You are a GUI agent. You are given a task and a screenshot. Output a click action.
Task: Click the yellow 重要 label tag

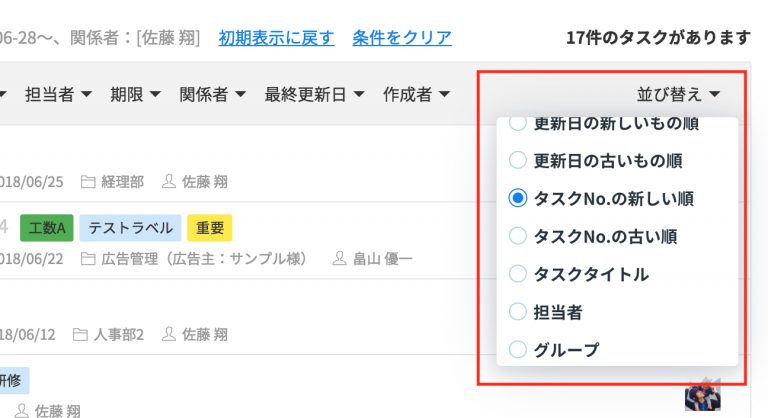[210, 228]
